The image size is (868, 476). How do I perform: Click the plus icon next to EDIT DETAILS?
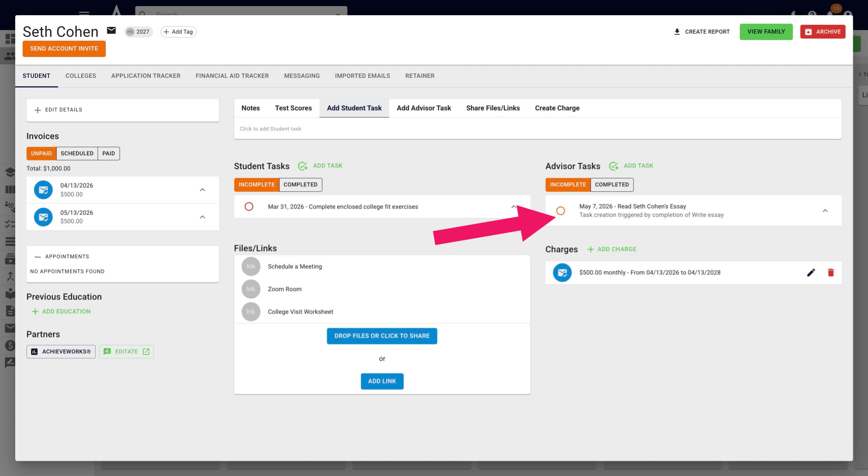[38, 110]
